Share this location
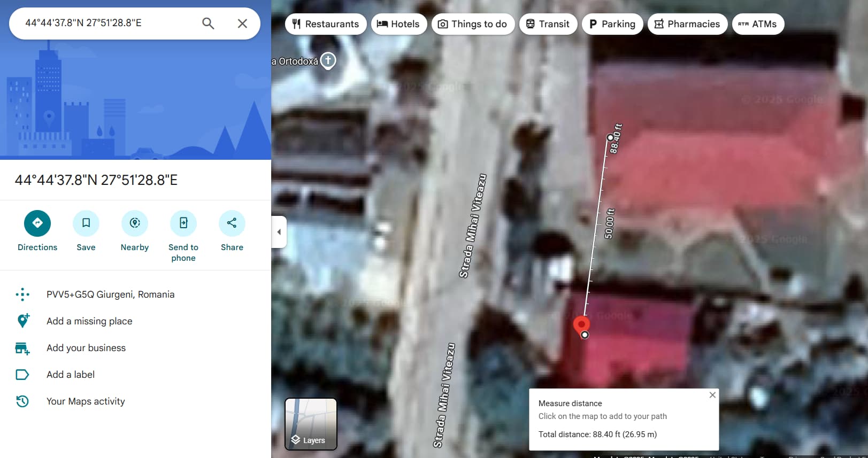This screenshot has width=868, height=458. pos(232,231)
